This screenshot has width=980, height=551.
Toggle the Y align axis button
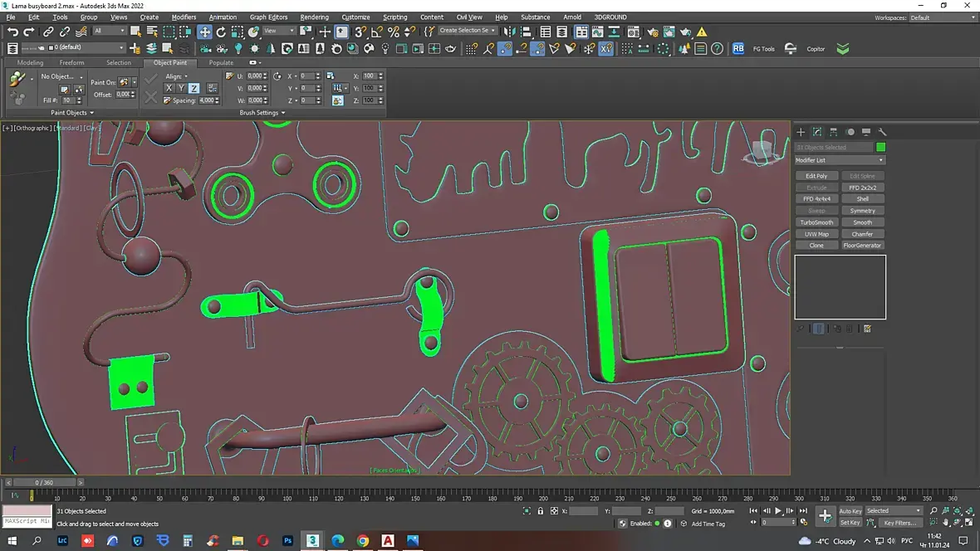click(x=181, y=88)
